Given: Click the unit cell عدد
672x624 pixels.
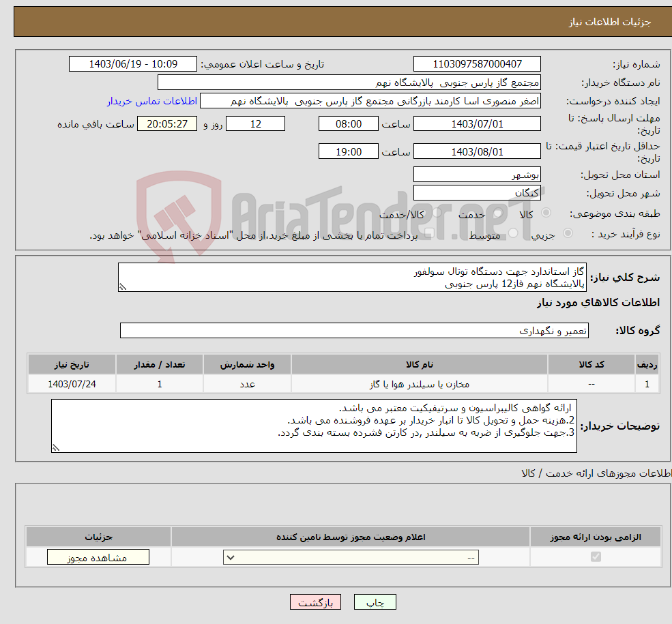Looking at the screenshot, I should (247, 384).
